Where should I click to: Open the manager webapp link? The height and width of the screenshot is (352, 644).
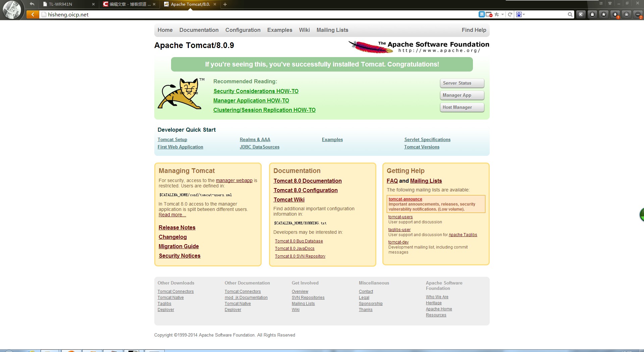click(234, 180)
